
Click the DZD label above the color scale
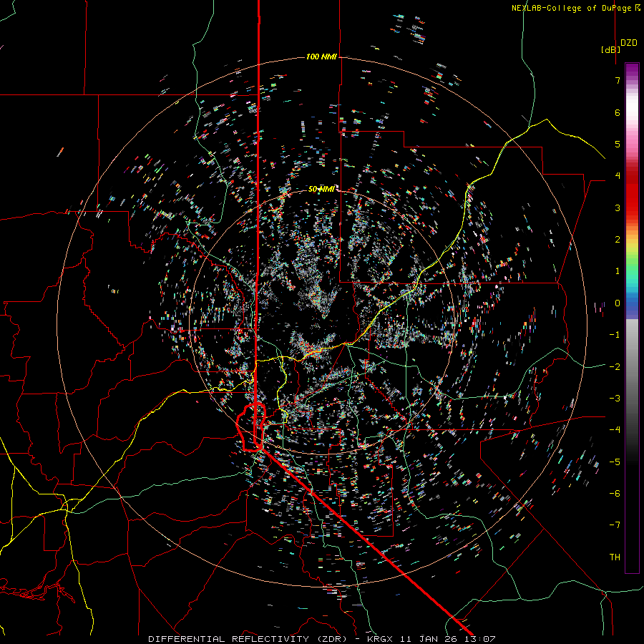coord(629,43)
